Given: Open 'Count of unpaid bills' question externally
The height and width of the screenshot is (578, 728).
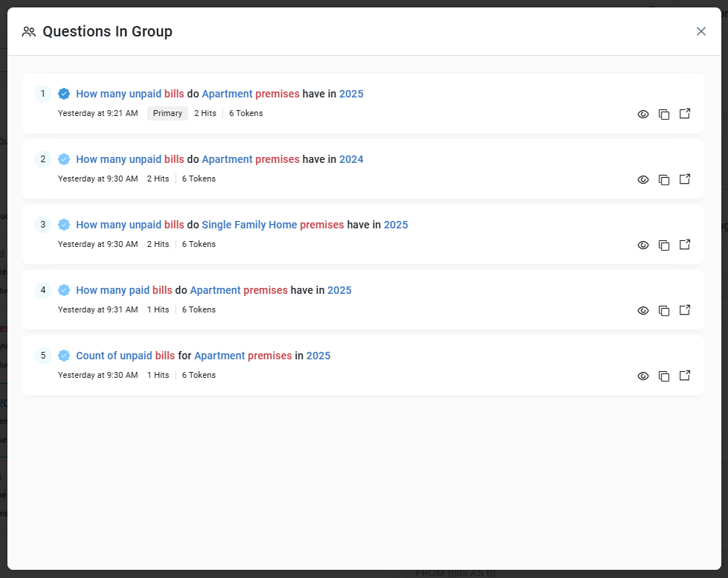Looking at the screenshot, I should tap(685, 376).
